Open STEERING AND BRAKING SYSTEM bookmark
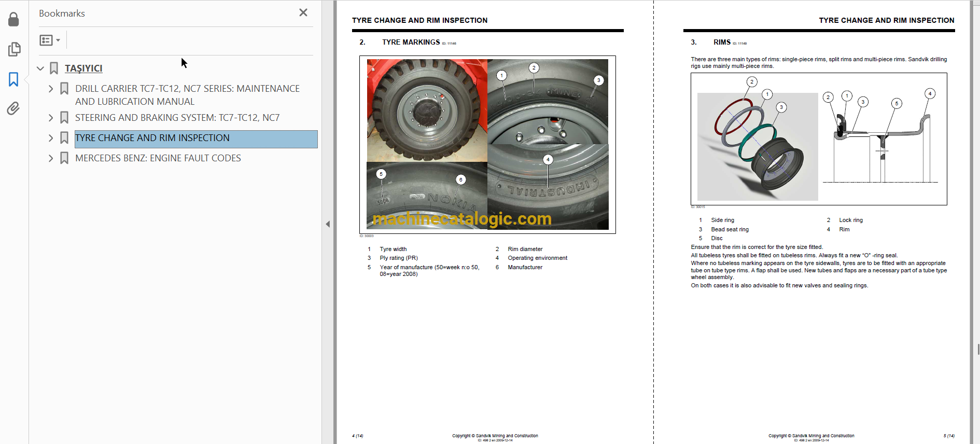 [177, 118]
